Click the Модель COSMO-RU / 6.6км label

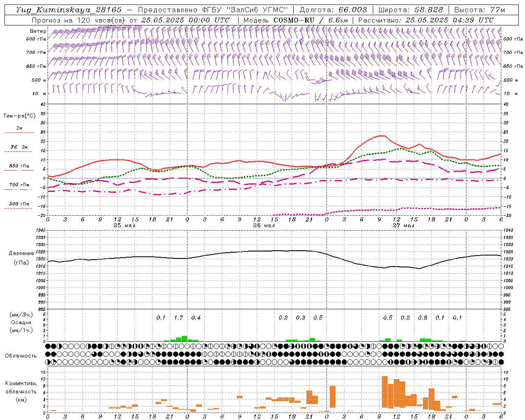pos(296,20)
